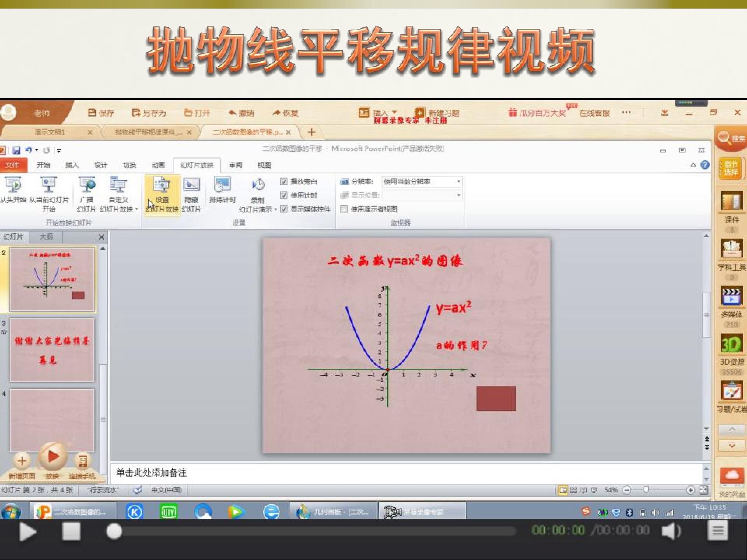Switch to the 动画 ribbon tab

pos(158,165)
